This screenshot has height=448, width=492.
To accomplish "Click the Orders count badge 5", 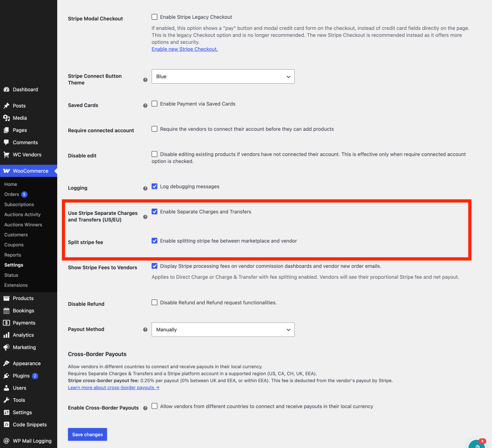I will [x=24, y=194].
